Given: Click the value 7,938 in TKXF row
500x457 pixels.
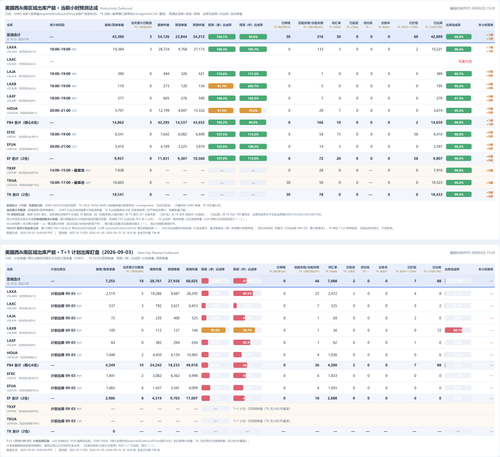Looking at the screenshot, I should (119, 170).
